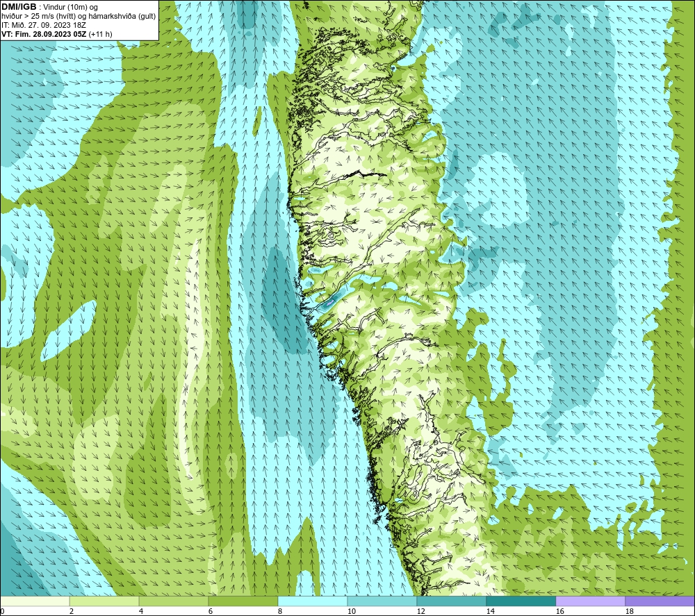Click the legend scale label '12'
The height and width of the screenshot is (616, 695).
tap(421, 612)
